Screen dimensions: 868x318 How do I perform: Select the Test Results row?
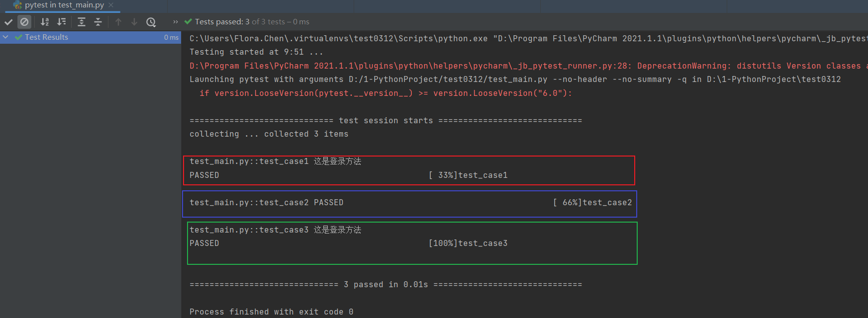(x=91, y=37)
